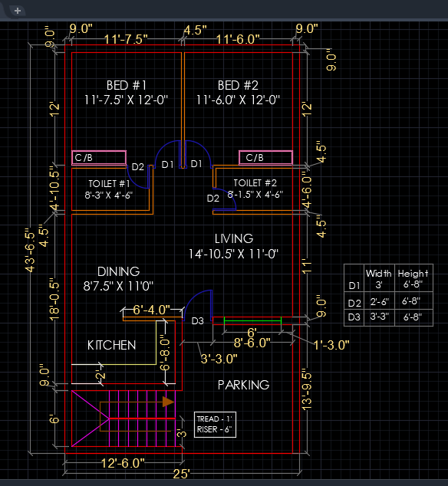Click the D3 row in door schedule table
The height and width of the screenshot is (486, 448).
click(388, 317)
